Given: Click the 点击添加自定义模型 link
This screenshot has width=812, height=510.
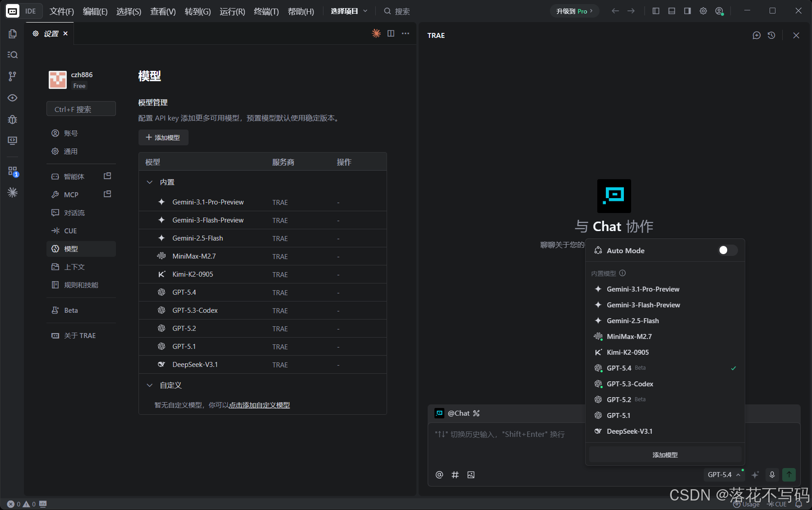Looking at the screenshot, I should click(259, 405).
